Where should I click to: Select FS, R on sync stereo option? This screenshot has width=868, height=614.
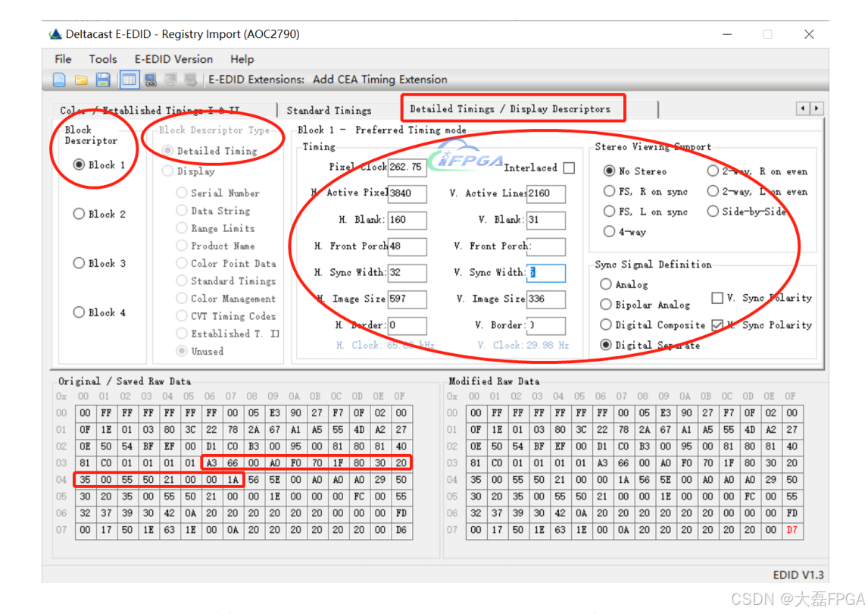click(610, 191)
